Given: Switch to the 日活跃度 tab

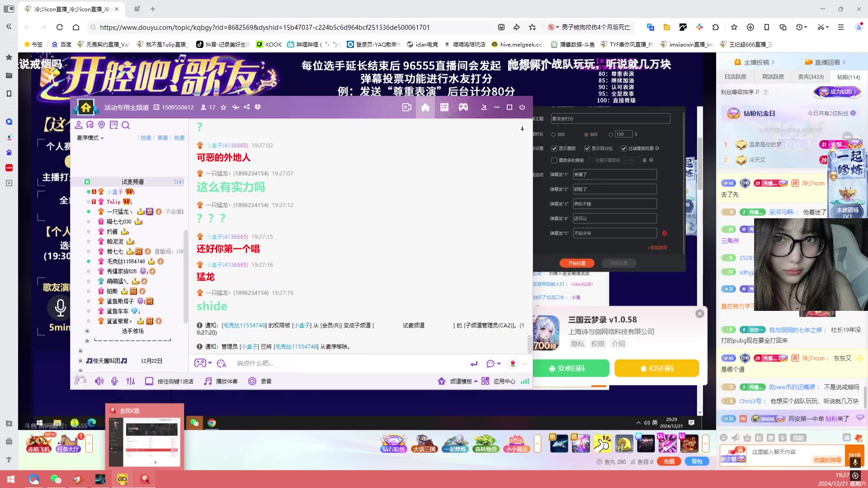Looking at the screenshot, I should tap(736, 77).
